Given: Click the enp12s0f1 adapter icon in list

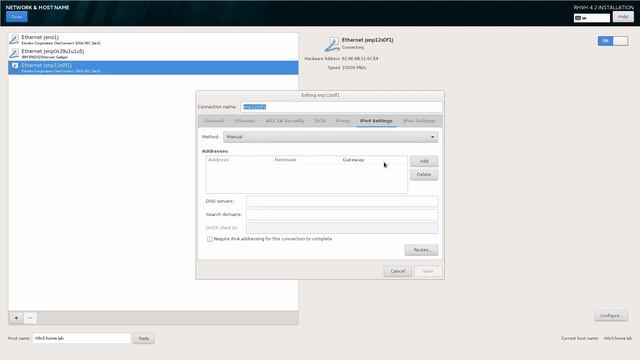Looking at the screenshot, I should [x=15, y=66].
